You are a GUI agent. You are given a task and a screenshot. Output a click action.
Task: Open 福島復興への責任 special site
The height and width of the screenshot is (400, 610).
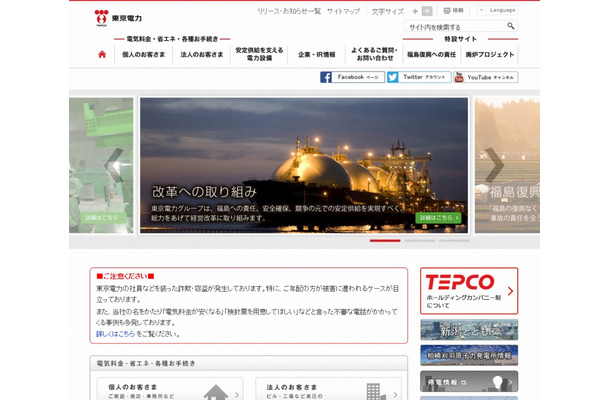[x=431, y=54]
